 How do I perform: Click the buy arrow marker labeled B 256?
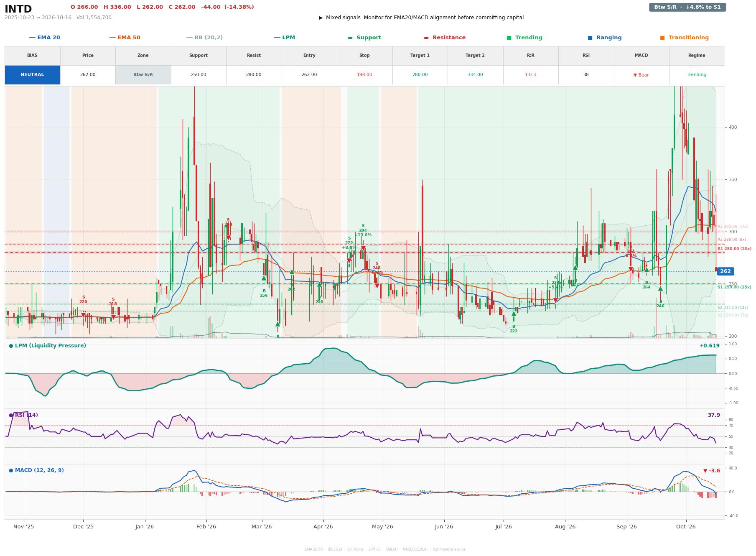point(264,278)
